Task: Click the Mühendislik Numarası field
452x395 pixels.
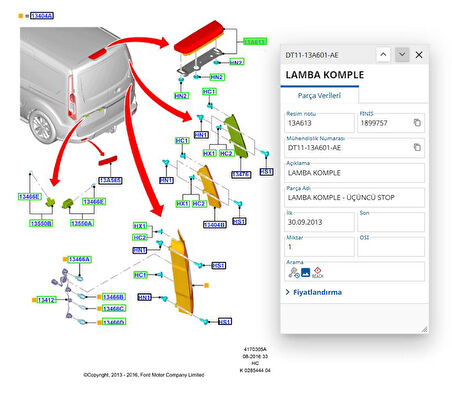Action: coord(355,147)
